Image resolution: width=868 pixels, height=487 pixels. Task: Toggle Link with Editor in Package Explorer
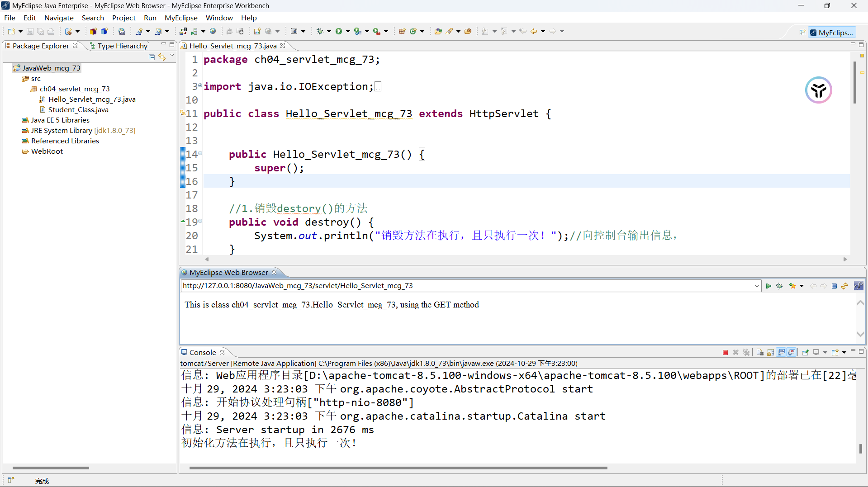162,57
